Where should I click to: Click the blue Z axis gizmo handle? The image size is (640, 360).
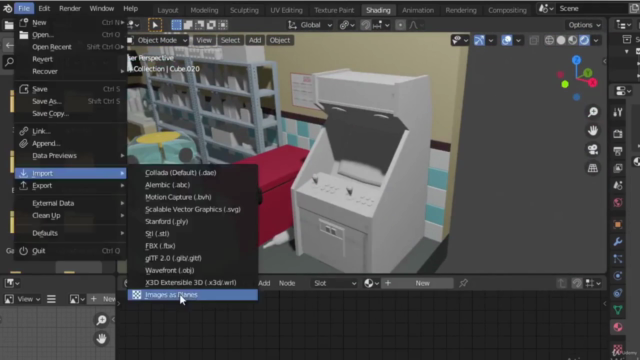pos(576,60)
